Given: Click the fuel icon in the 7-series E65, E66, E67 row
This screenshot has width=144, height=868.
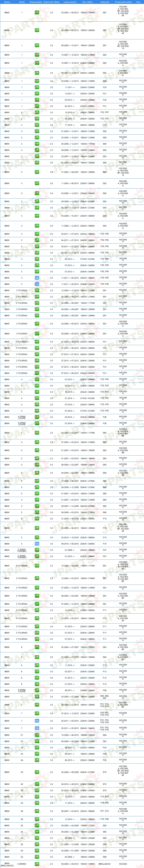Looking at the screenshot, I should [37, 697].
